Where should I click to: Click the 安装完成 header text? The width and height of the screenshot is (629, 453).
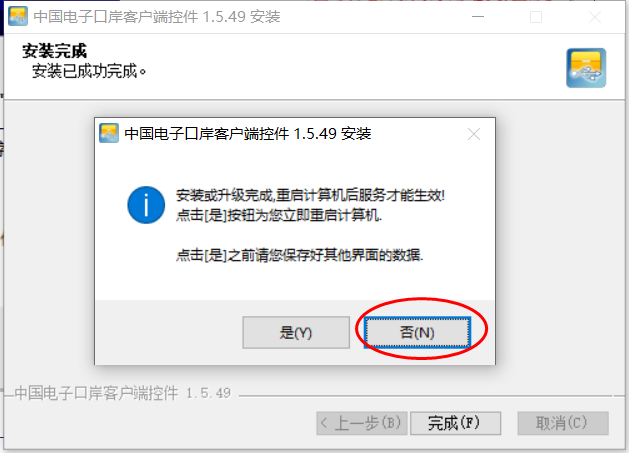coord(54,51)
